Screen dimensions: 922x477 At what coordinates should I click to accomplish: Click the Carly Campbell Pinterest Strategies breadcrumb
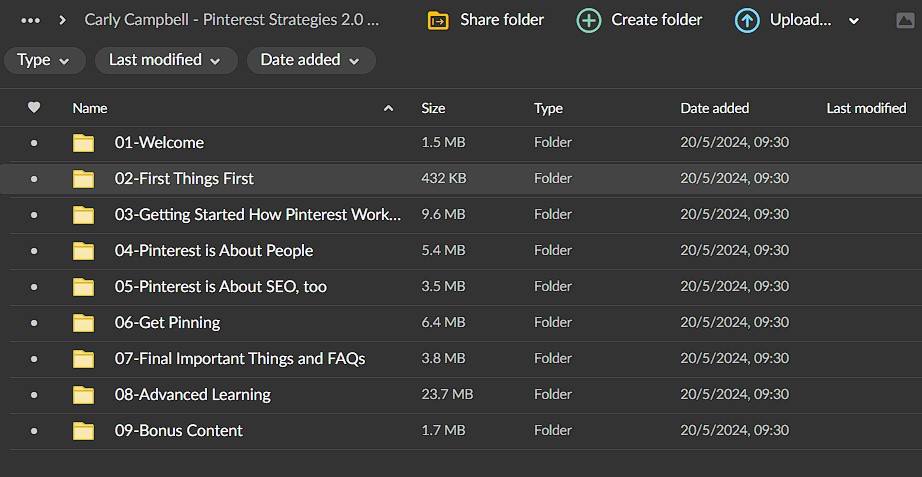click(232, 20)
